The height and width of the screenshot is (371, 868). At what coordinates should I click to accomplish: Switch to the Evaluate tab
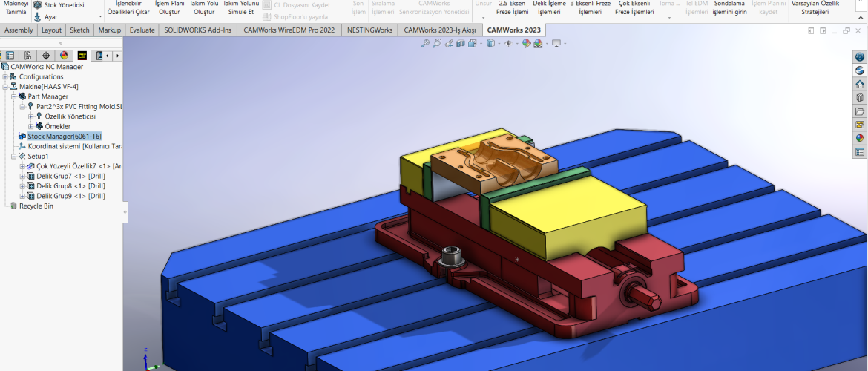click(142, 30)
